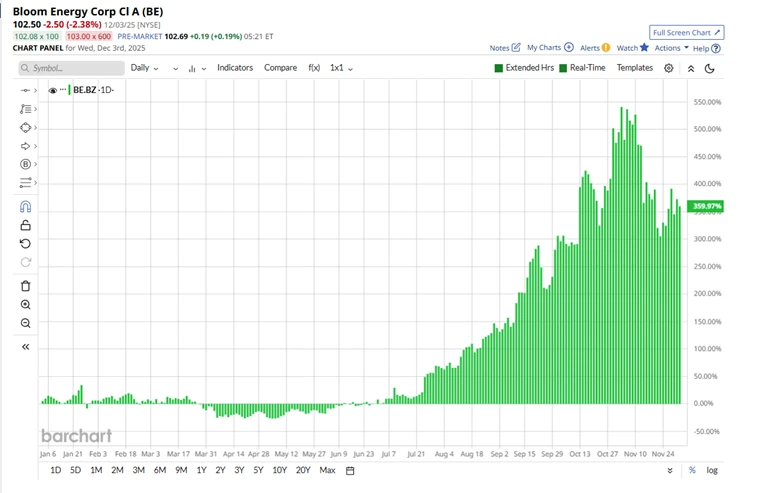Add BE to Watch list
Screen dimensions: 780x493
click(633, 48)
